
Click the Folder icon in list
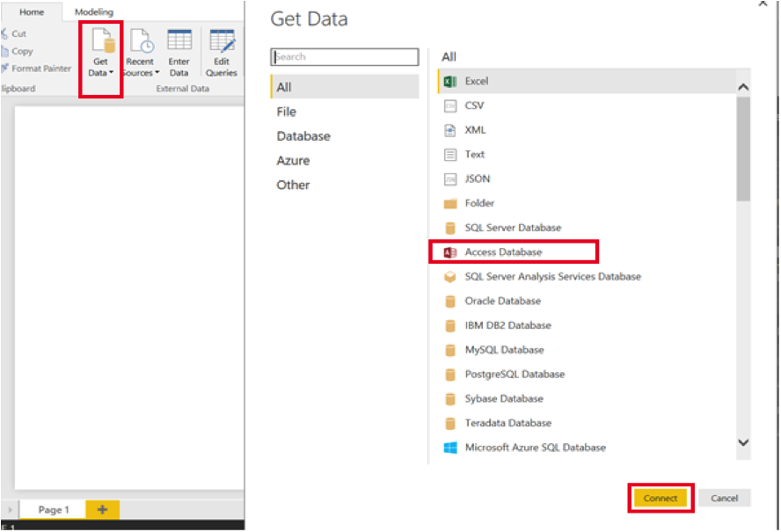tap(450, 203)
